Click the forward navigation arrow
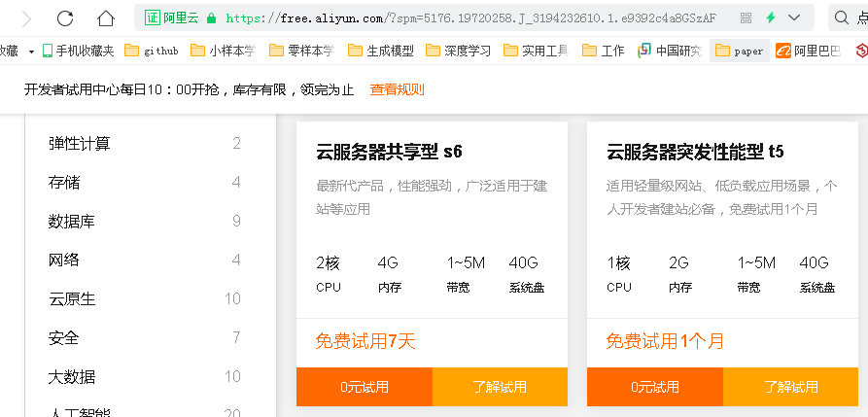The height and width of the screenshot is (417, 868). coord(26,18)
